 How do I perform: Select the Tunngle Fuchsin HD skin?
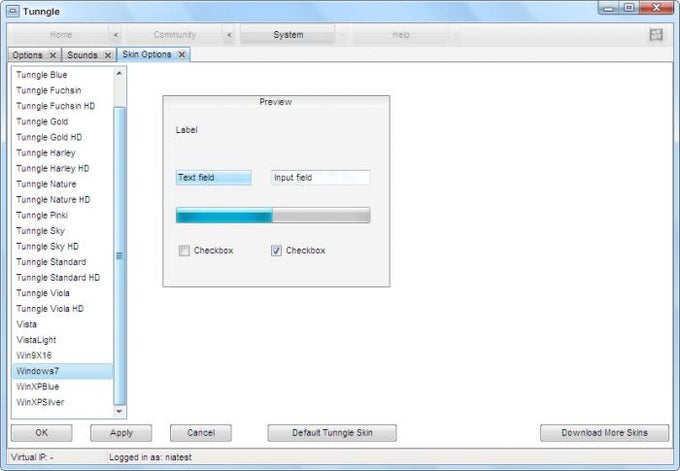(62, 106)
